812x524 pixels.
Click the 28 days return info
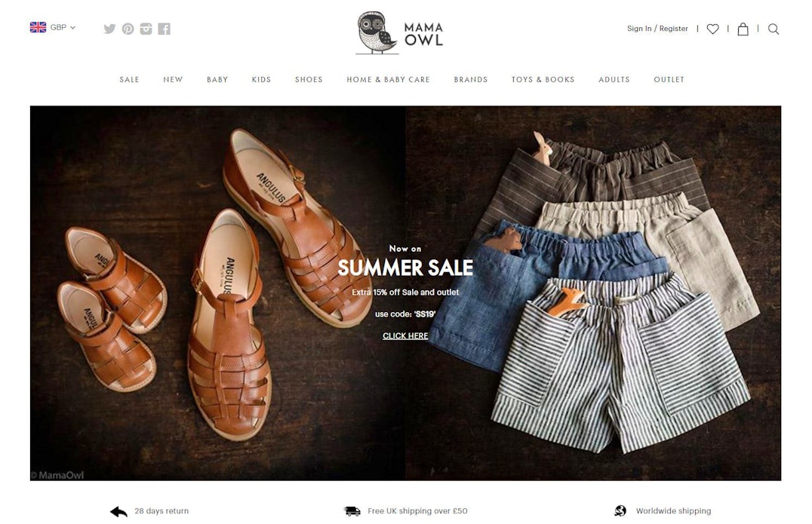coord(149,511)
